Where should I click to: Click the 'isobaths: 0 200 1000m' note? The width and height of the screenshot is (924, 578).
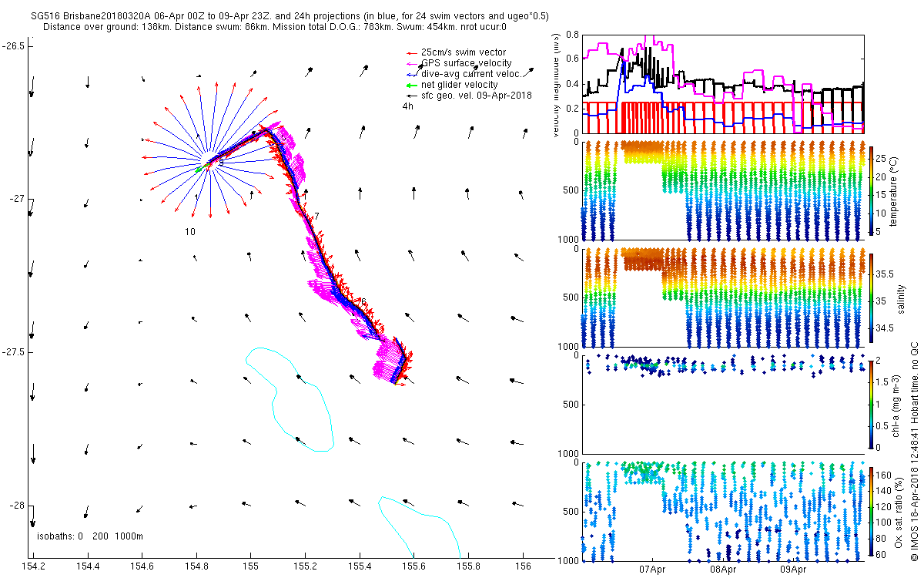[x=90, y=536]
